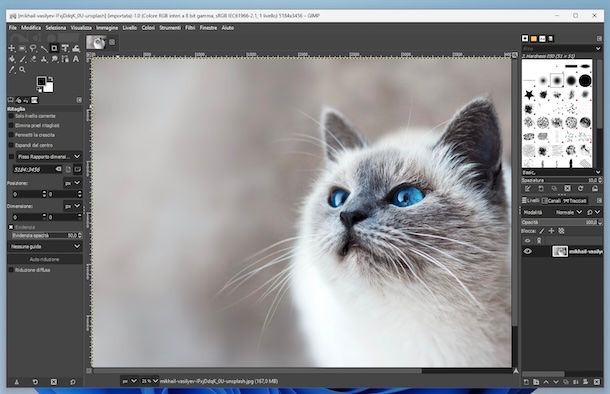Toggle the Evidenzia checkbox
The height and width of the screenshot is (394, 610).
click(11, 227)
